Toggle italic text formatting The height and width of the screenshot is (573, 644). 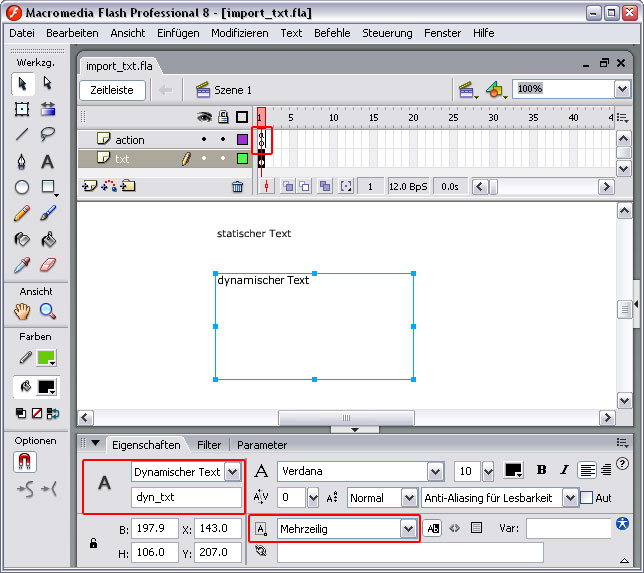pos(564,470)
